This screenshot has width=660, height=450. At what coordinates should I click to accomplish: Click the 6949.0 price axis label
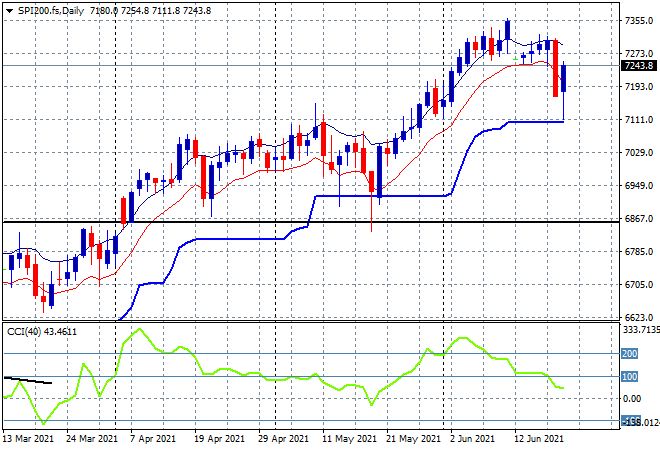(x=639, y=186)
